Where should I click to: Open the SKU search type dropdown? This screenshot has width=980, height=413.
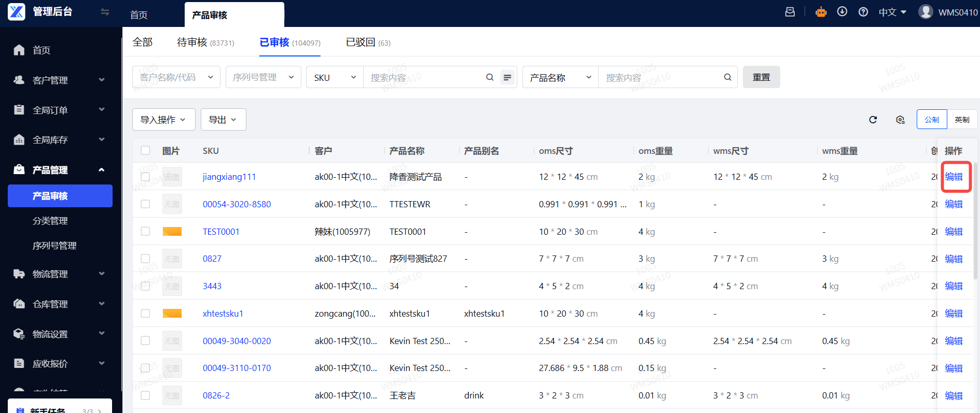click(335, 77)
